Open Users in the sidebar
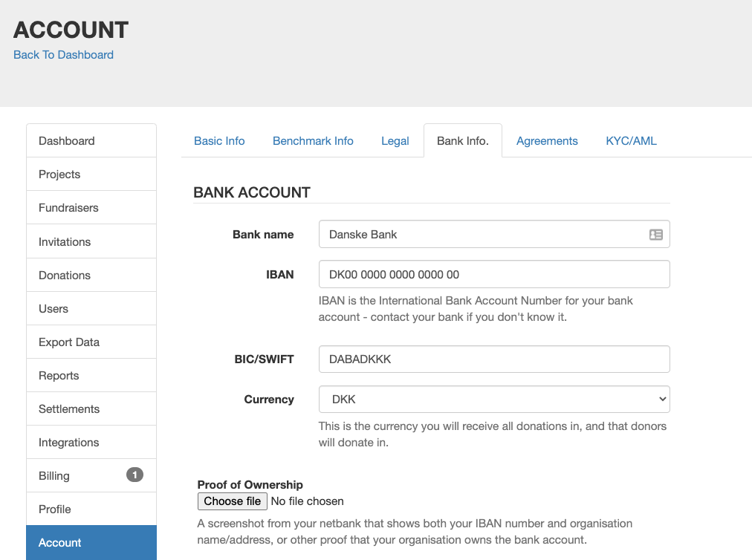Image resolution: width=752 pixels, height=560 pixels. click(91, 309)
